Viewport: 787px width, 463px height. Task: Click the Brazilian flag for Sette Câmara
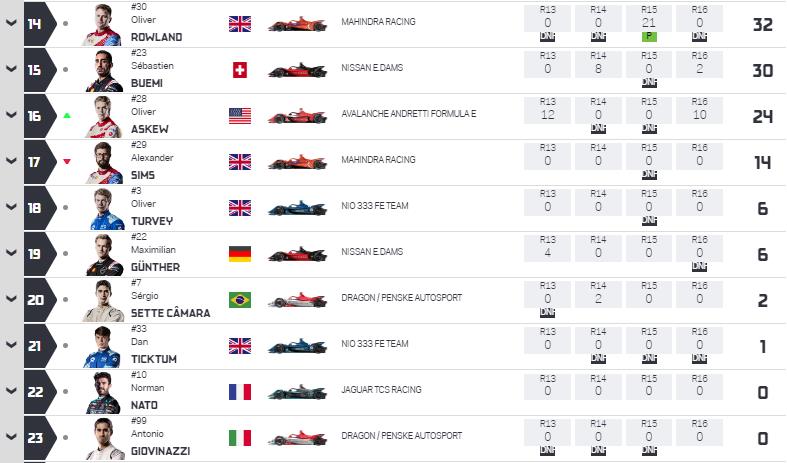point(240,300)
